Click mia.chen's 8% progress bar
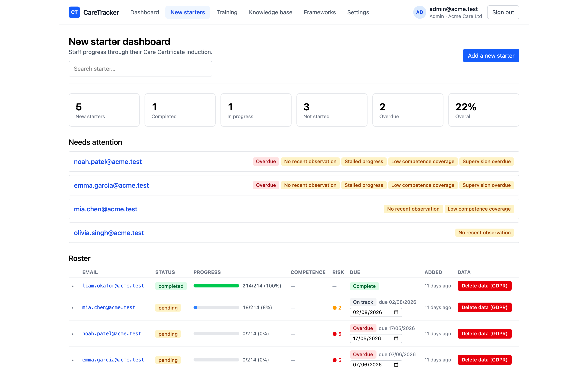 pos(216,307)
